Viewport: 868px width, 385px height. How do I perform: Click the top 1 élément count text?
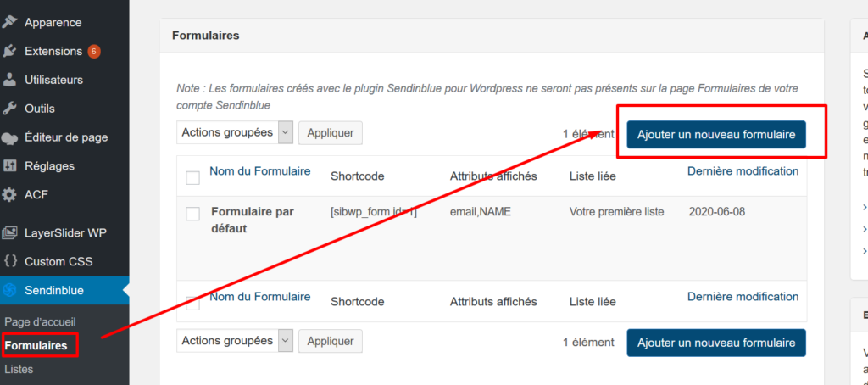click(588, 134)
